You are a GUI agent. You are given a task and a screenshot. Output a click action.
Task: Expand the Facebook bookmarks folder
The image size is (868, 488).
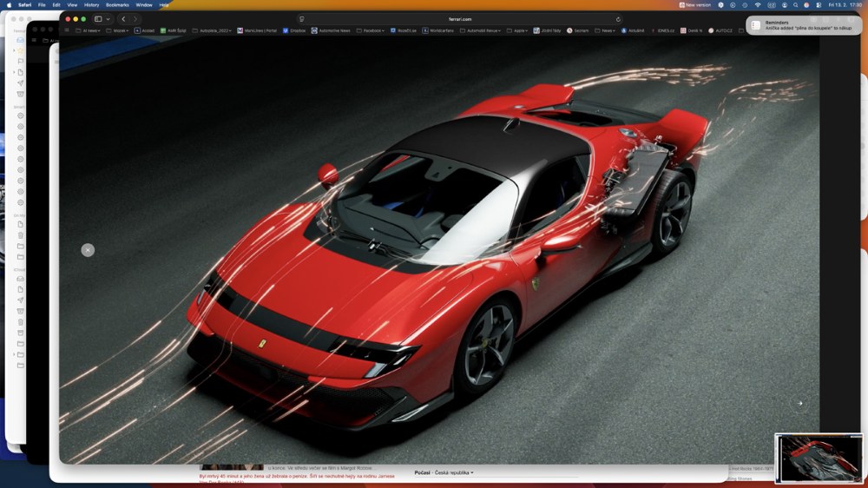373,30
